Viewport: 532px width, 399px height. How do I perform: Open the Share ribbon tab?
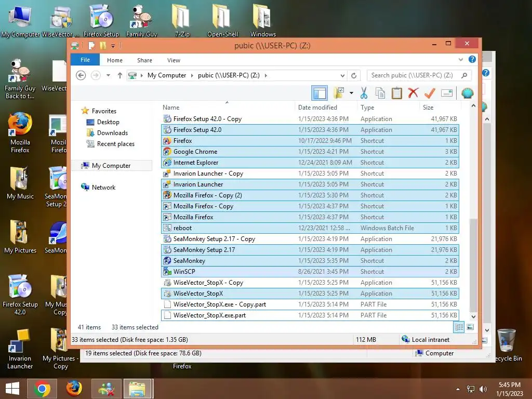[144, 60]
